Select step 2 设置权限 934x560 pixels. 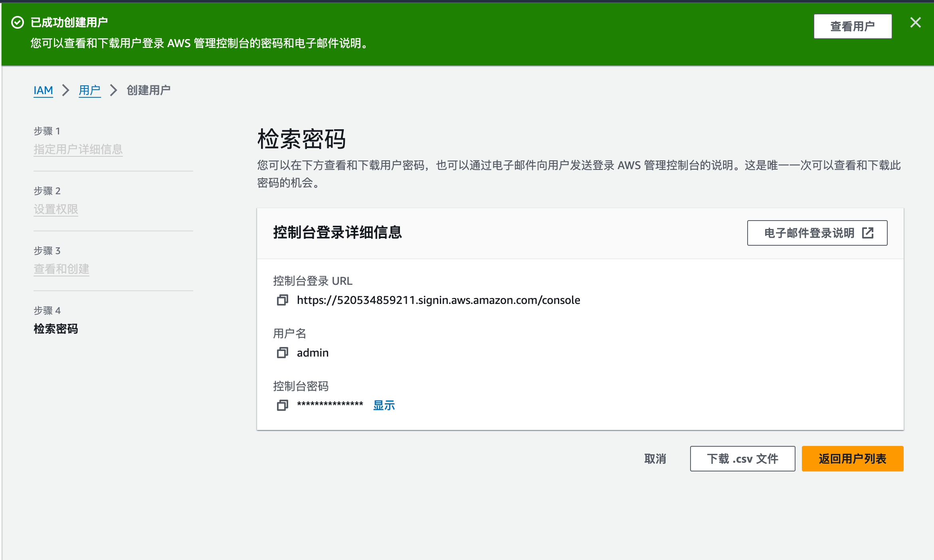(56, 209)
